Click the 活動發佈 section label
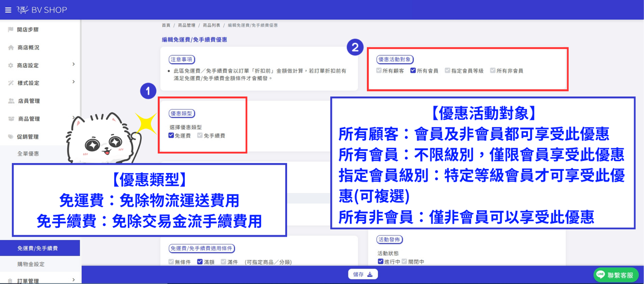This screenshot has height=284, width=644. [389, 240]
